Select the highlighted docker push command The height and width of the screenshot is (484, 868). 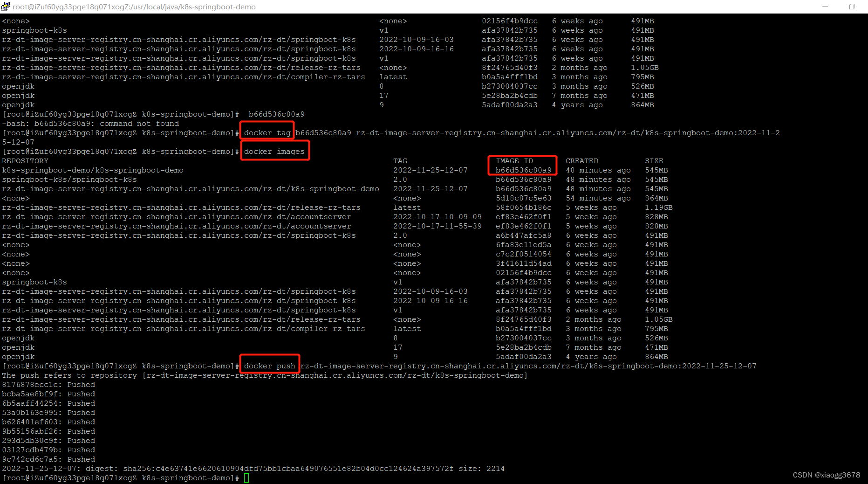coord(269,366)
